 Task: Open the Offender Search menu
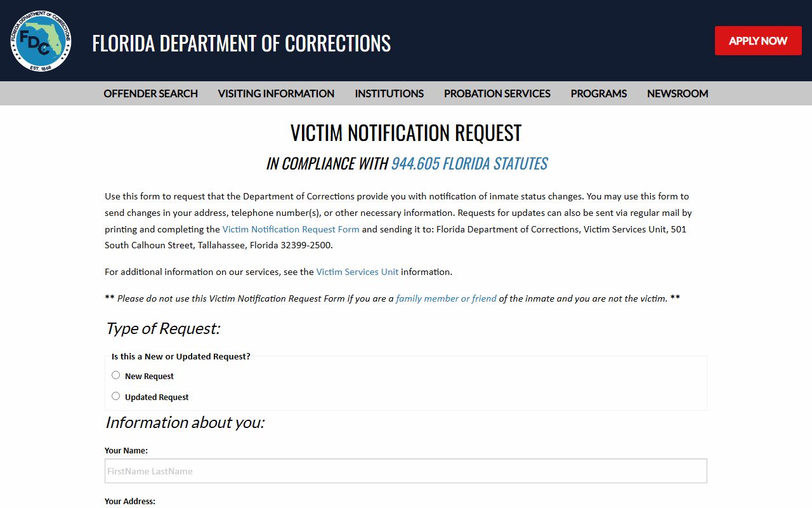pyautogui.click(x=151, y=93)
